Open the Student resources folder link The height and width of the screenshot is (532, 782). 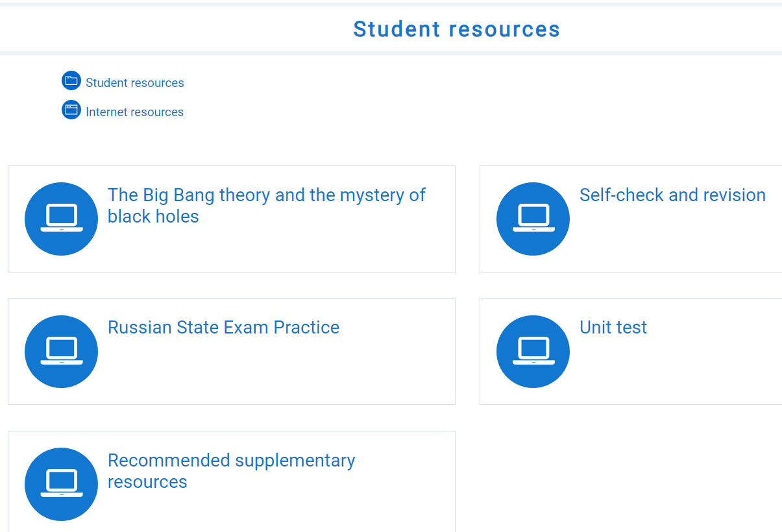(134, 82)
